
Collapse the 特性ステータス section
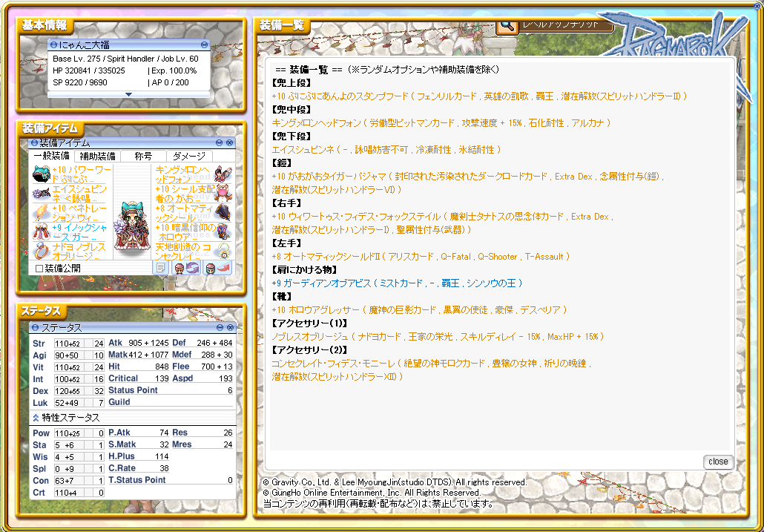(35, 418)
